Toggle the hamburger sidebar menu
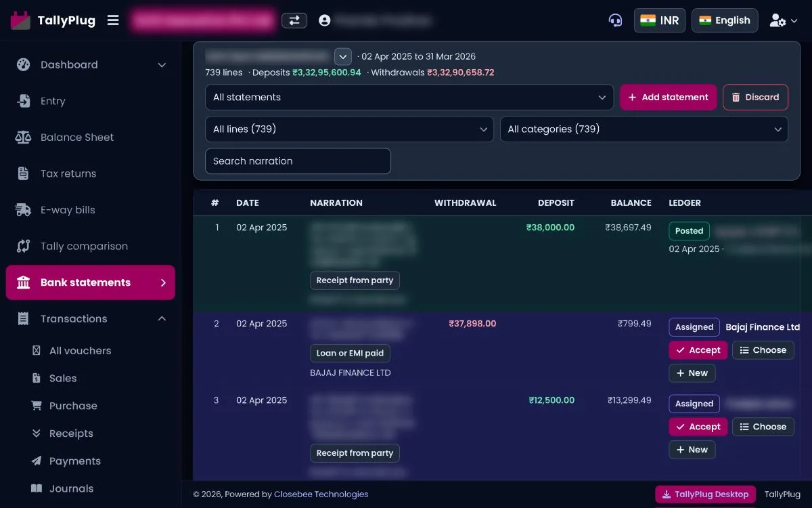 click(113, 20)
